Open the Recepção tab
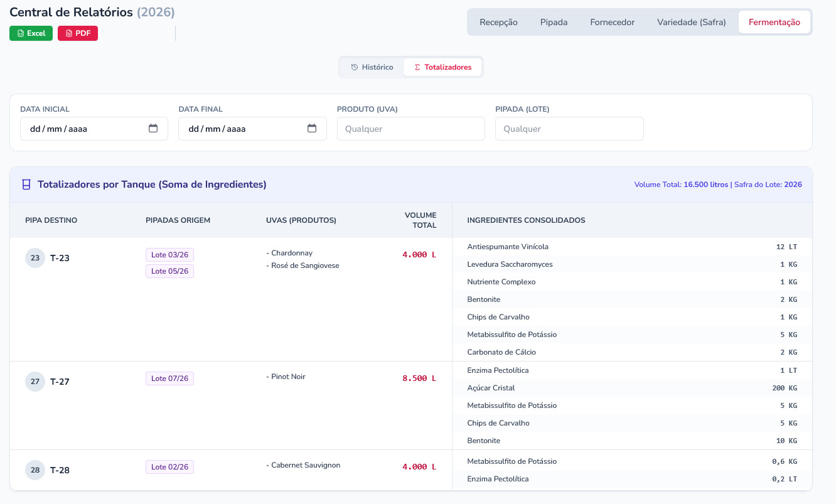This screenshot has width=836, height=504. [498, 22]
